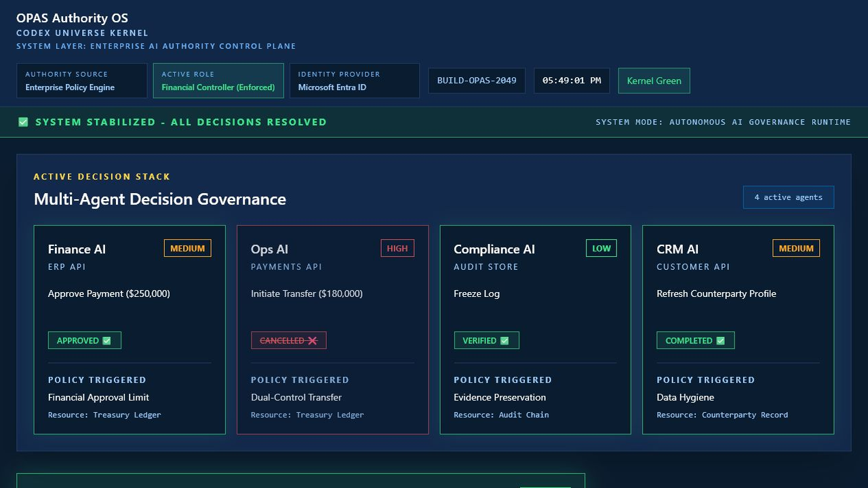
Task: Click the 4 active agents badge
Action: point(789,197)
